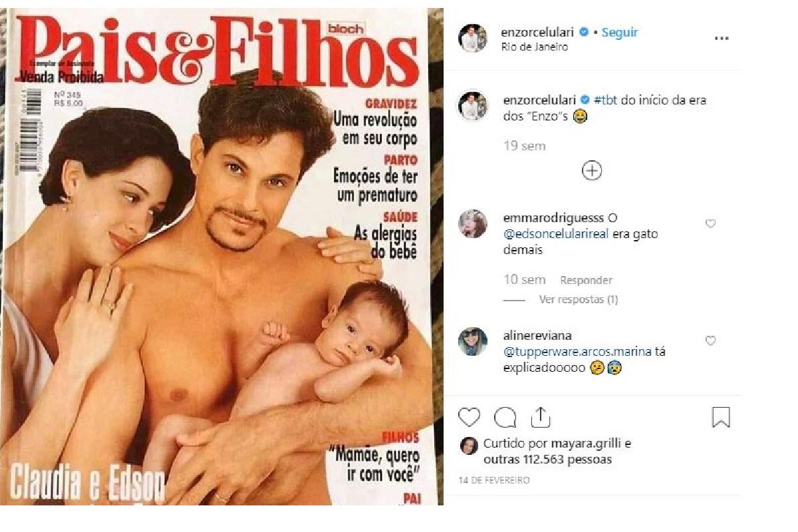
Task: Open @tupperware.arcos.marina mention link
Action: pos(577,352)
